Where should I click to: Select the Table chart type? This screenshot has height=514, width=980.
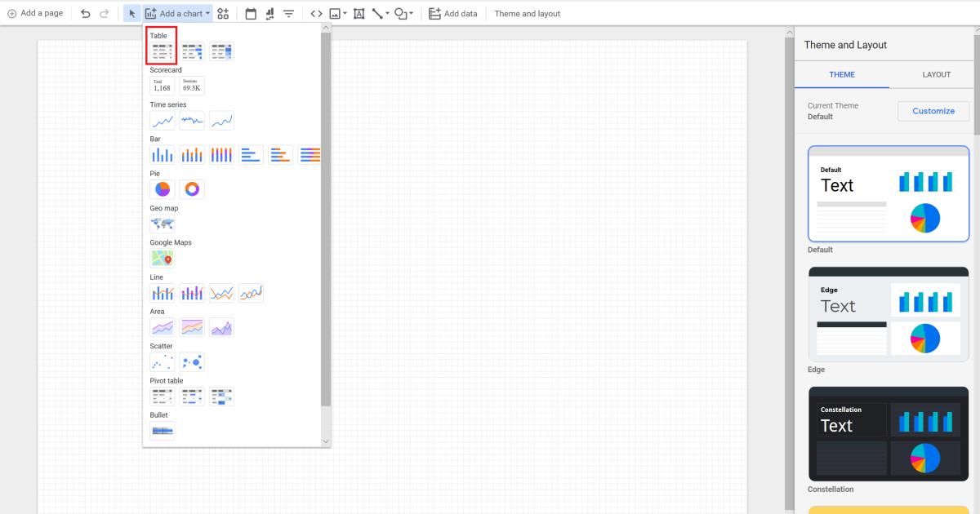[x=161, y=51]
